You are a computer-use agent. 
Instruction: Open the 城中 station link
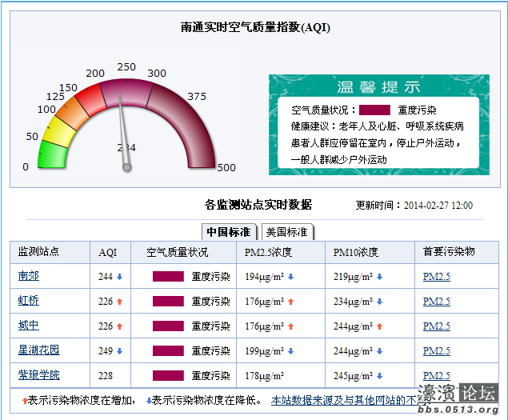29,326
